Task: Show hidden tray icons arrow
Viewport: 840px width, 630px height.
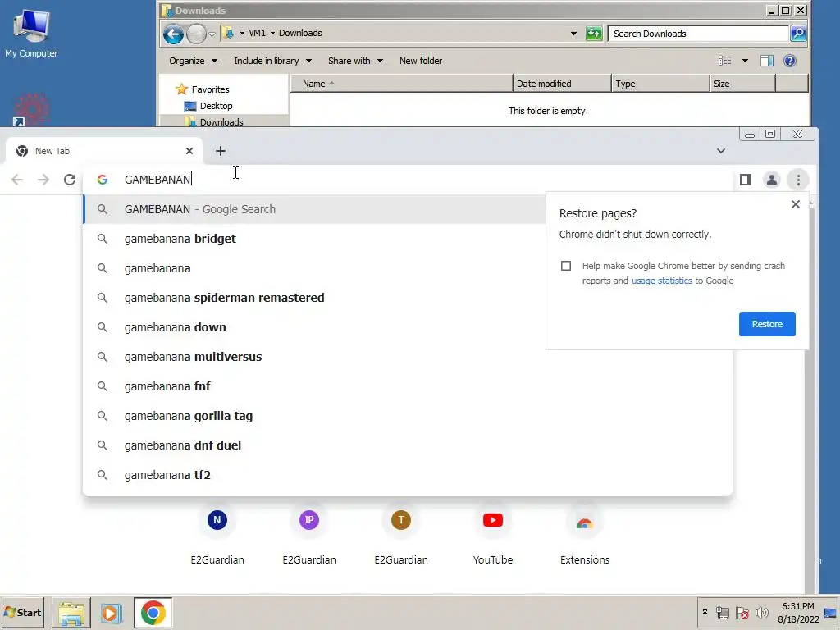Action: (x=705, y=611)
